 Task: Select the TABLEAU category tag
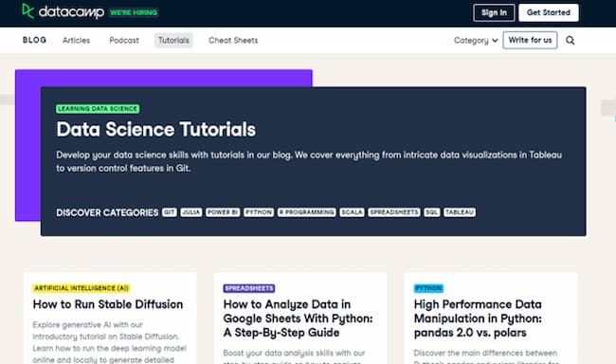click(x=460, y=212)
